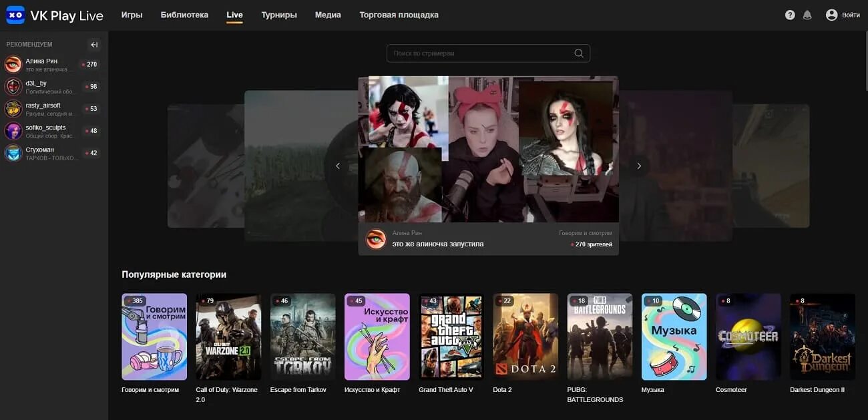The width and height of the screenshot is (868, 420).
Task: Click the Войти login button
Action: [851, 15]
